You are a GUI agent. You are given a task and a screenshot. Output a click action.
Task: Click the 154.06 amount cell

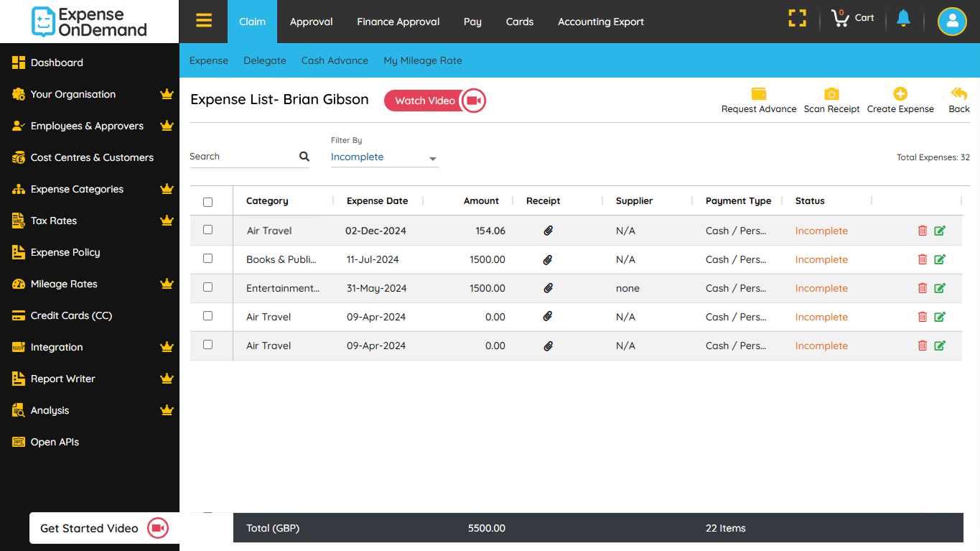[490, 231]
